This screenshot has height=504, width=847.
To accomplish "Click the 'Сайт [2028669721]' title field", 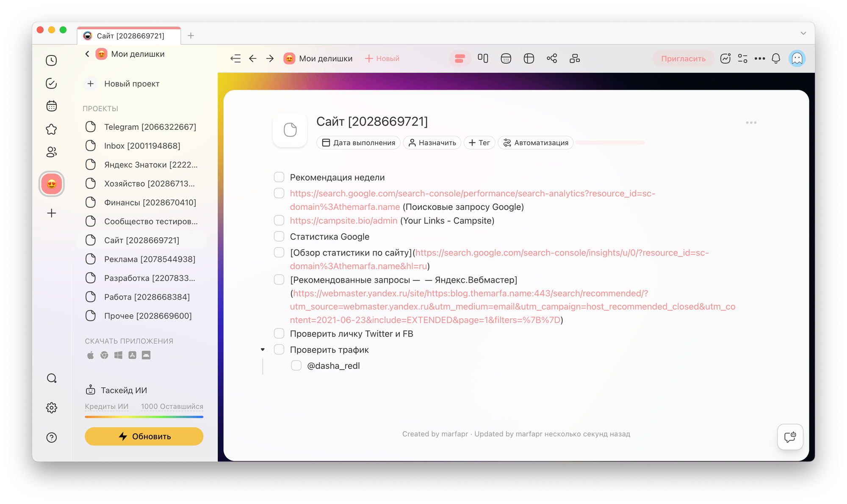I will [x=372, y=121].
